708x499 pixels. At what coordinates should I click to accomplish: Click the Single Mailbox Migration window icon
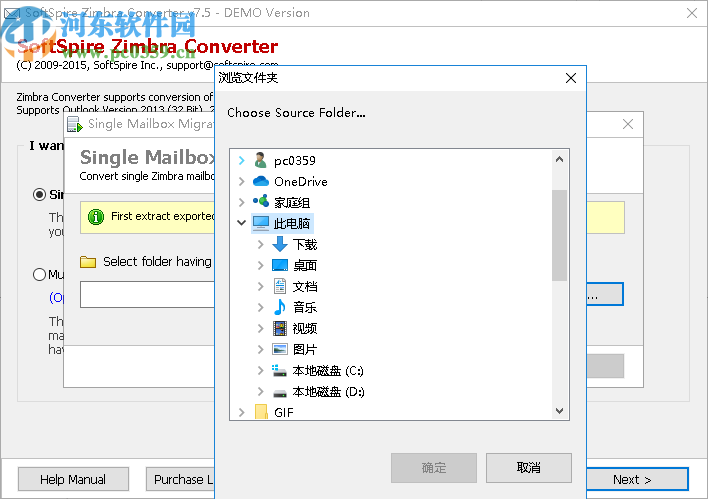[75, 124]
